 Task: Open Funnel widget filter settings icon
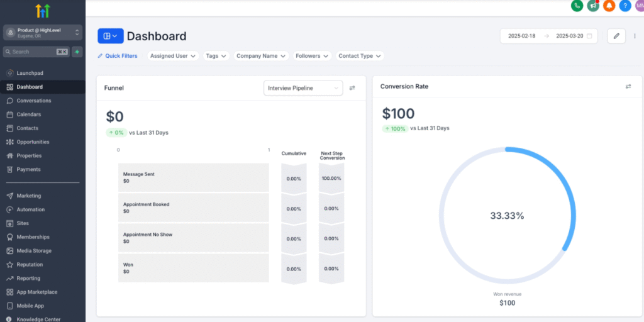[x=352, y=88]
